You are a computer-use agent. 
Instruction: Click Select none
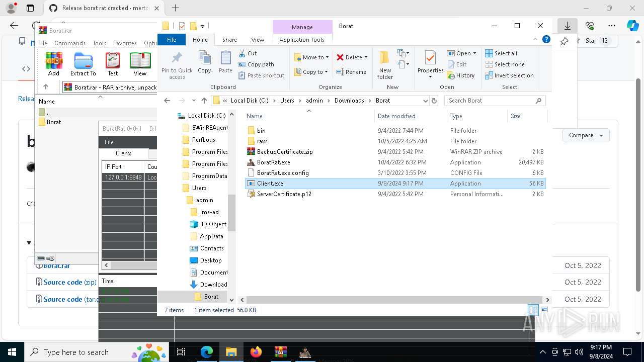point(505,64)
